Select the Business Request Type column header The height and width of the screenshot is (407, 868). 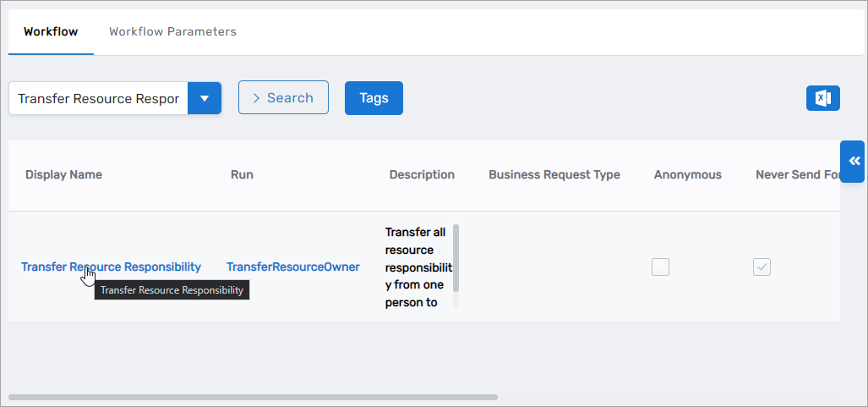coord(554,175)
